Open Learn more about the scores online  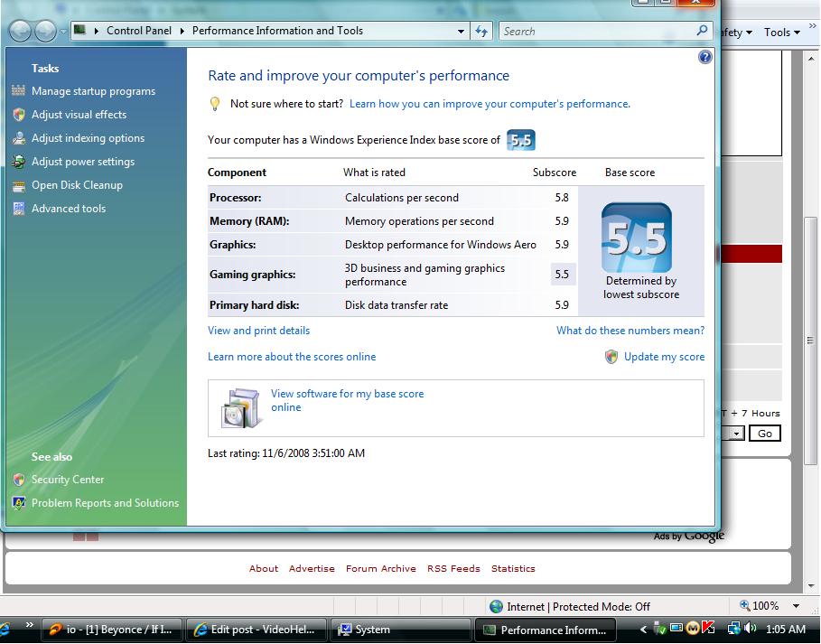292,357
